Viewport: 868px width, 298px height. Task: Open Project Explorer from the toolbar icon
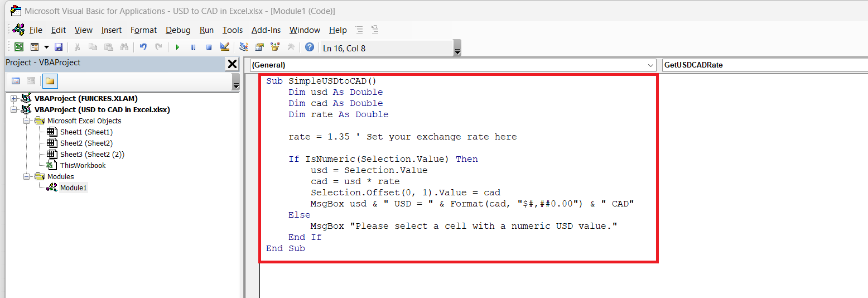[x=244, y=47]
